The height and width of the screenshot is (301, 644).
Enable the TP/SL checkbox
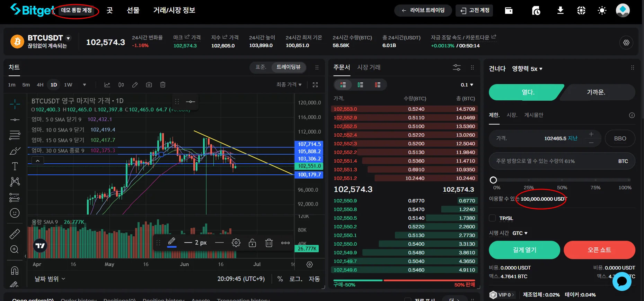click(492, 218)
